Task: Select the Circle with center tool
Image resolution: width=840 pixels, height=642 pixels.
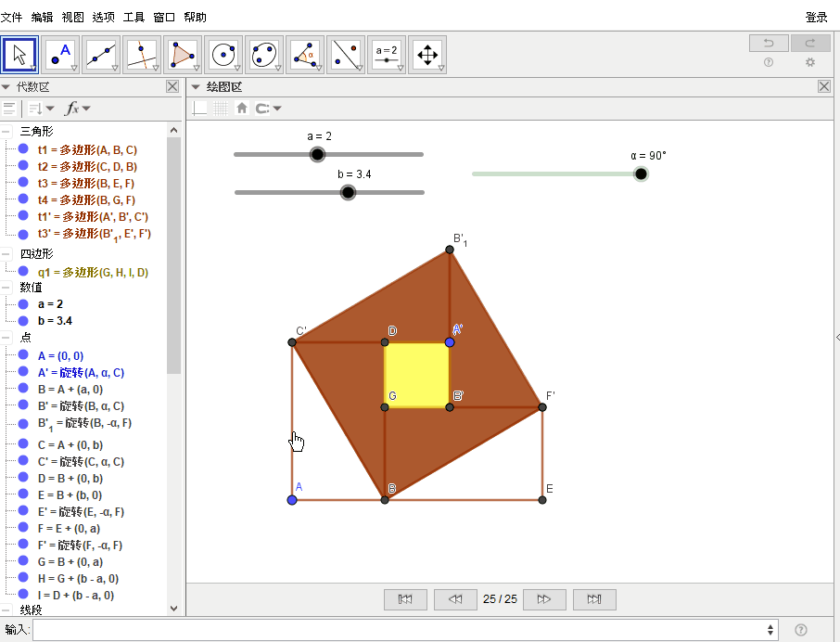Action: 223,55
